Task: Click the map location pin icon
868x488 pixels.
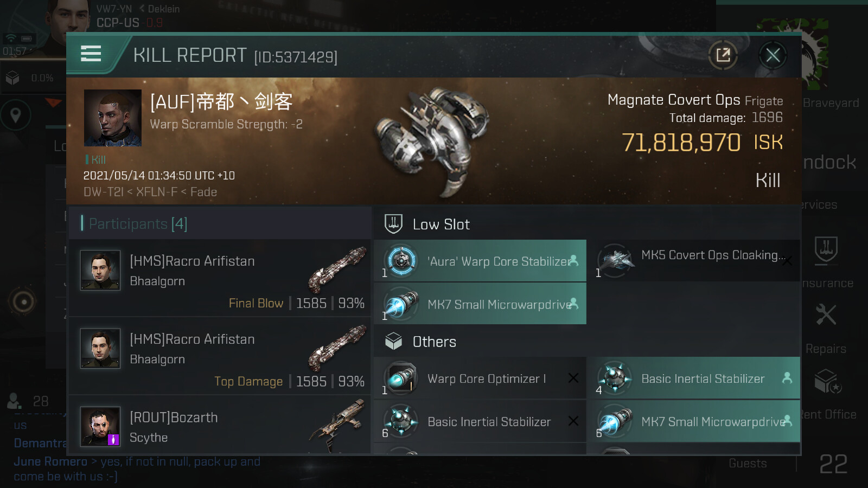Action: tap(16, 115)
